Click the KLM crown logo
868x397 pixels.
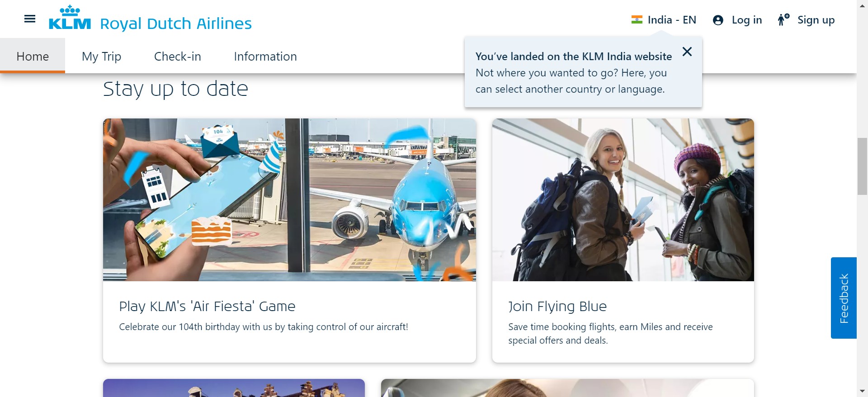pyautogui.click(x=70, y=18)
